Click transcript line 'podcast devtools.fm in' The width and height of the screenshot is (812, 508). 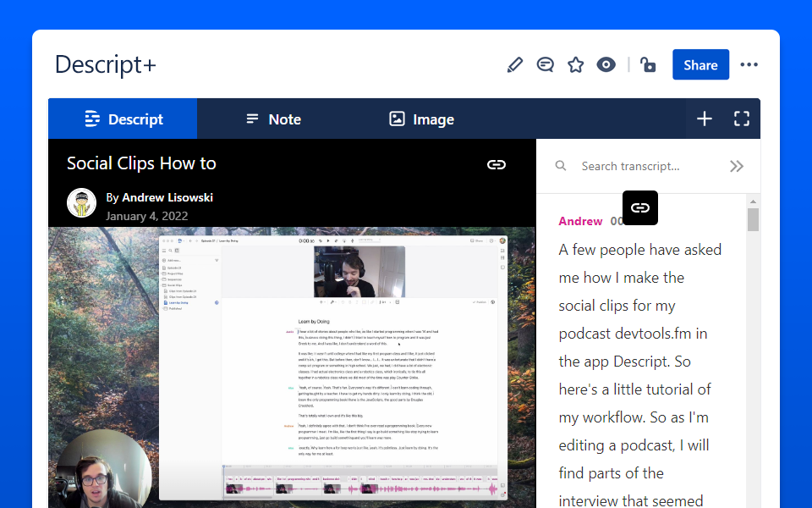[x=633, y=334]
